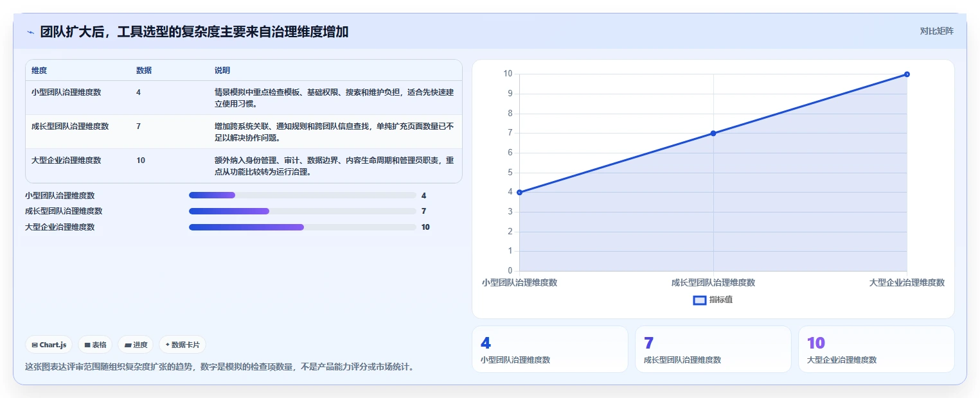Click the progress bar for 小型团队治理维度数
Viewport: 980px width, 398px height.
tap(303, 195)
